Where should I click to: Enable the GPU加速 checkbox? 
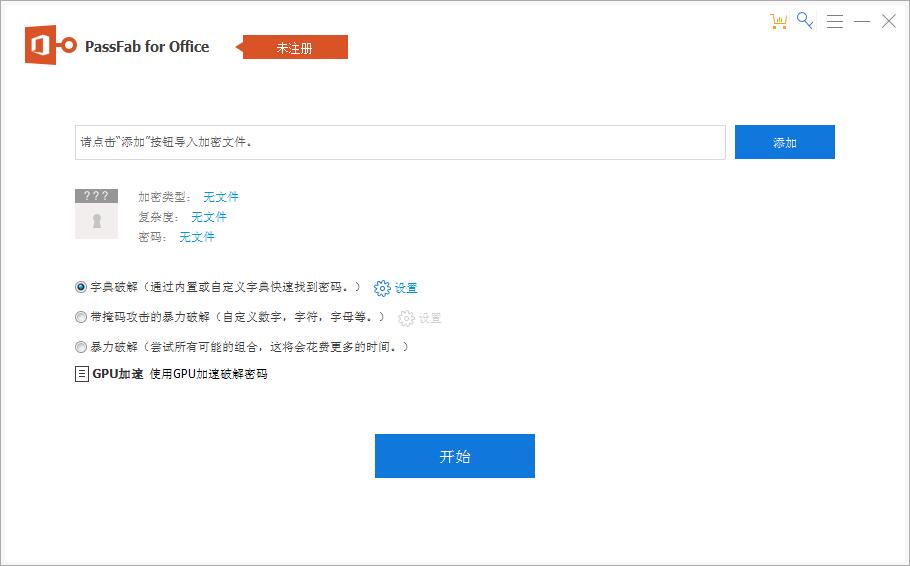(x=82, y=374)
